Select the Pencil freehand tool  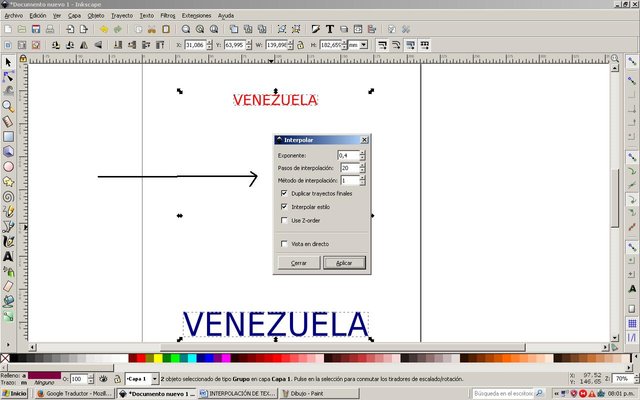click(x=8, y=211)
